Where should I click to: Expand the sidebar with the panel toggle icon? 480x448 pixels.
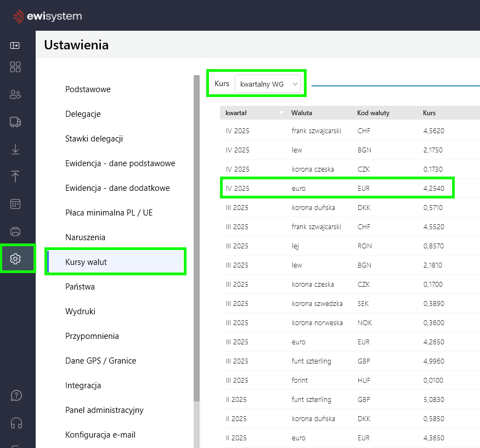click(15, 46)
